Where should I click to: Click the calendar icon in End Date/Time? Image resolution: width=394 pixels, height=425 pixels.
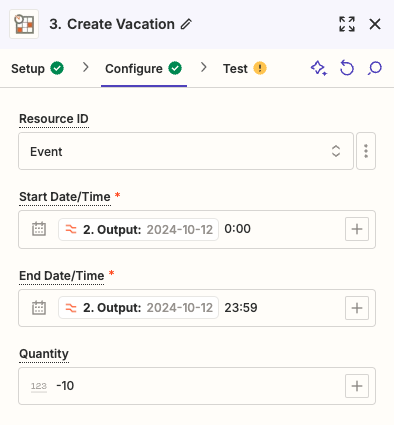click(39, 308)
